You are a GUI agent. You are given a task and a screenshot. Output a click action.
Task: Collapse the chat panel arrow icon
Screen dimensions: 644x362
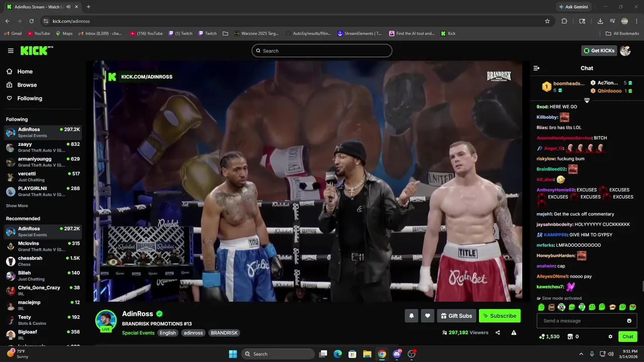(x=536, y=68)
